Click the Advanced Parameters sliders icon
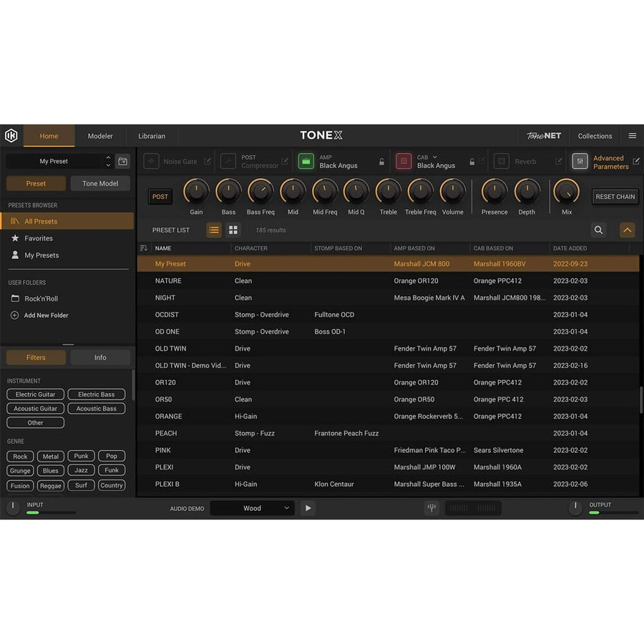644x644 pixels. (x=580, y=161)
